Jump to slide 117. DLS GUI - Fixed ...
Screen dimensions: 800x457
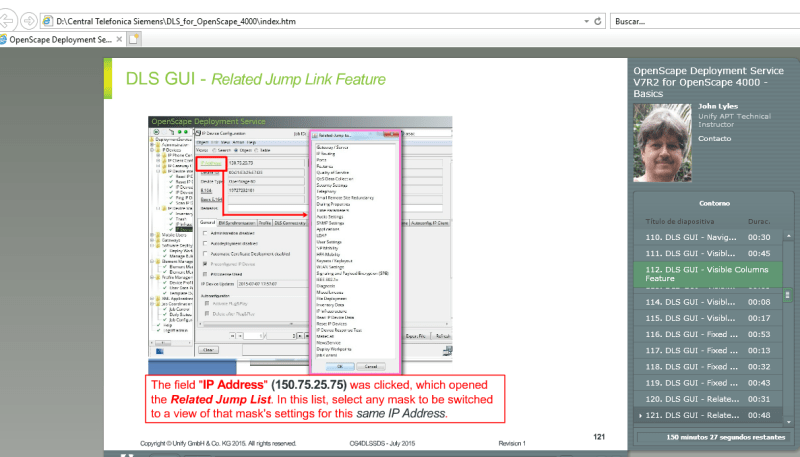pyautogui.click(x=708, y=350)
